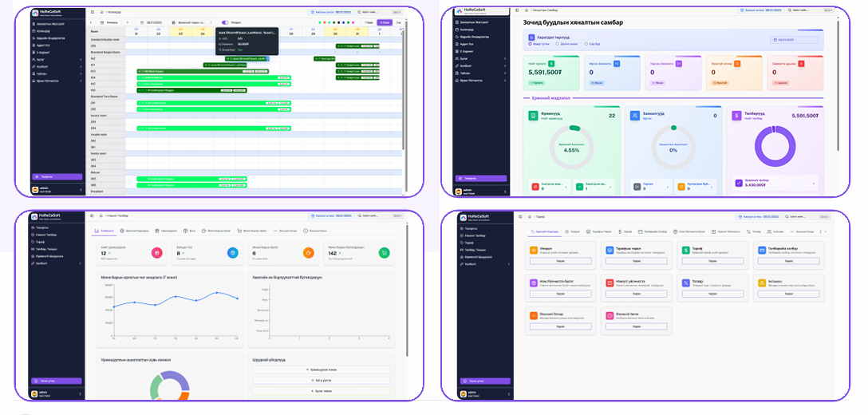Click the orange Discount Group card icon
Image resolution: width=868 pixels, height=415 pixels.
pyautogui.click(x=533, y=315)
